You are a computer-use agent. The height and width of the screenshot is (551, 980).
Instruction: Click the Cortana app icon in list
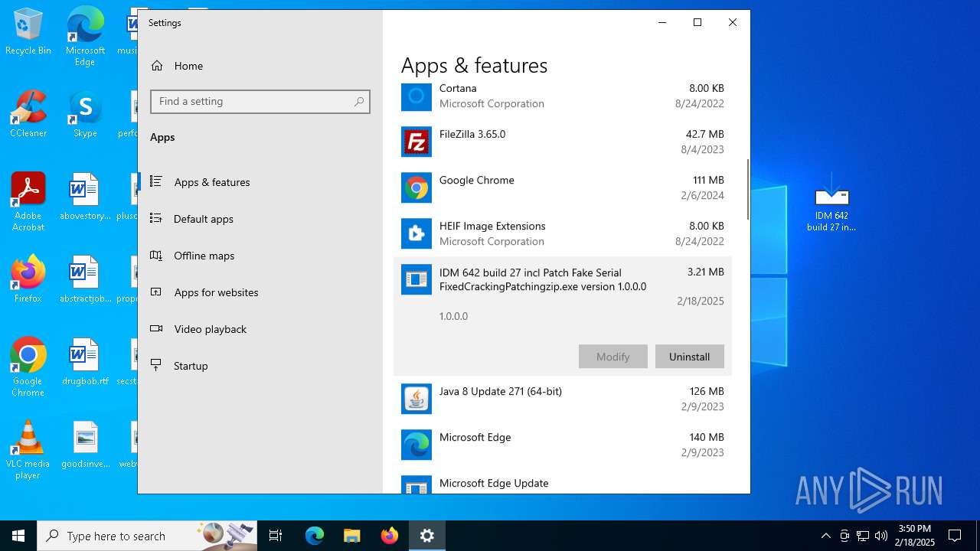point(416,96)
